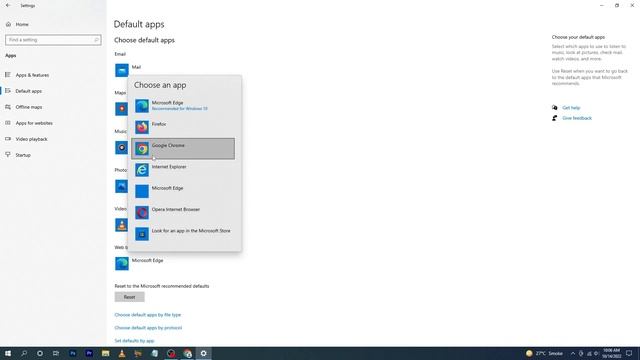Open Photoshop from the taskbar
This screenshot has height=360, width=640.
click(x=73, y=353)
